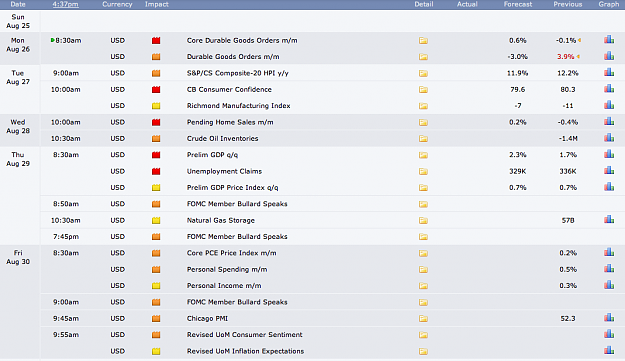The height and width of the screenshot is (361, 625).
Task: Click the Fri Aug 30 date cell
Action: click(x=18, y=257)
